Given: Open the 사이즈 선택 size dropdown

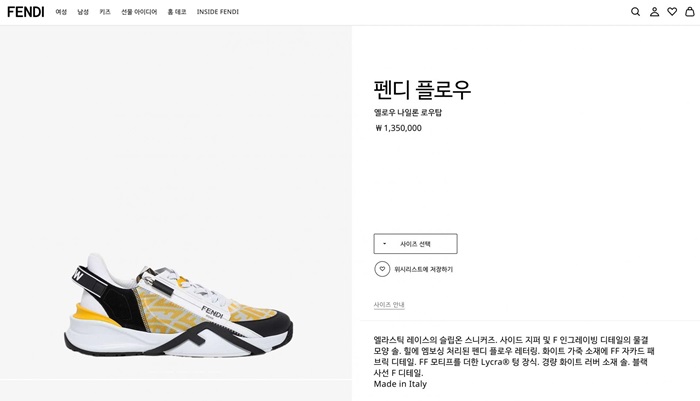Looking at the screenshot, I should pyautogui.click(x=415, y=244).
